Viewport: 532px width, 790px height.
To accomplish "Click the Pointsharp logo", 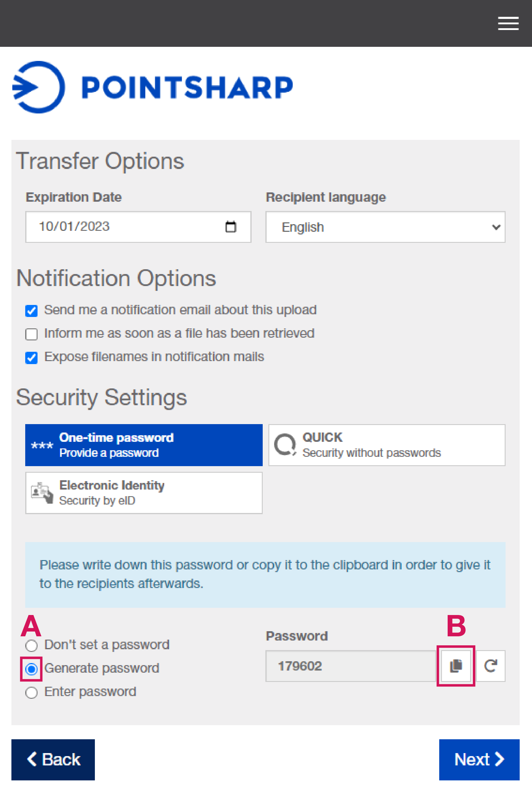I will [x=152, y=87].
